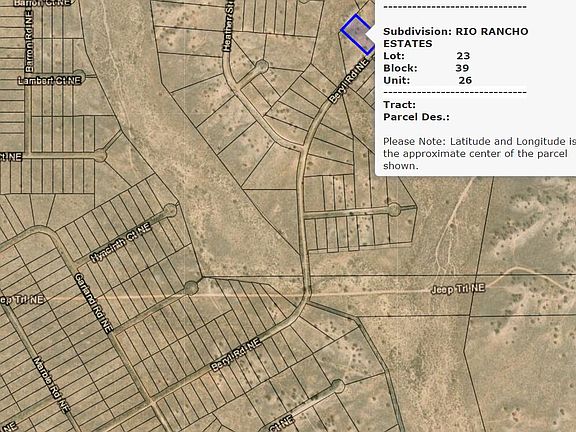Viewport: 576px width, 432px height.
Task: Click the cul-de-sac at the end of Lambert Ct
Action: 79,76
